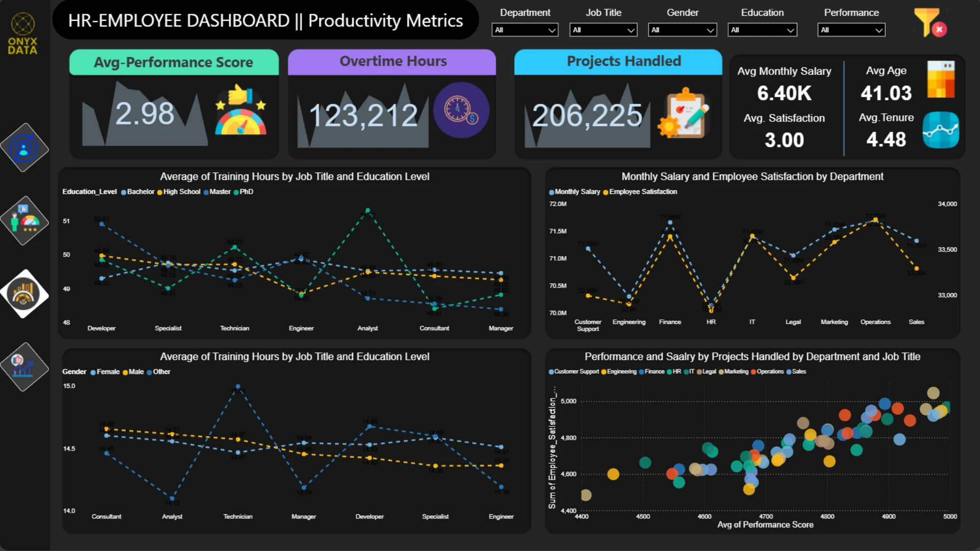Select PhD in the Education_Level legend
980x551 pixels.
[243, 192]
